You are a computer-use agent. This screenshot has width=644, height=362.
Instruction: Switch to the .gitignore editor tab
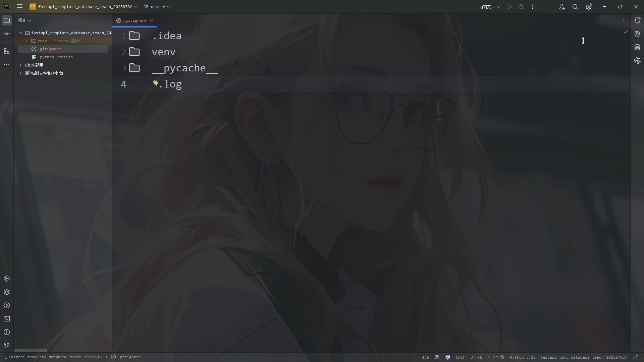(x=134, y=20)
